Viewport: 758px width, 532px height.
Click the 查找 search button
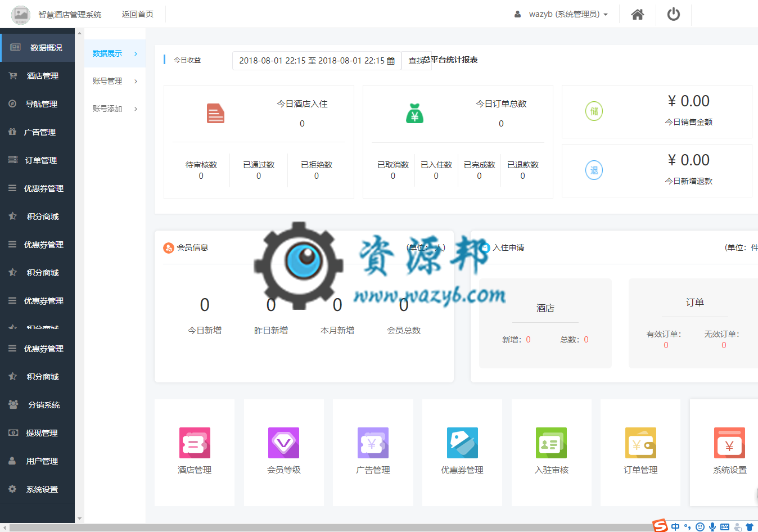(417, 61)
